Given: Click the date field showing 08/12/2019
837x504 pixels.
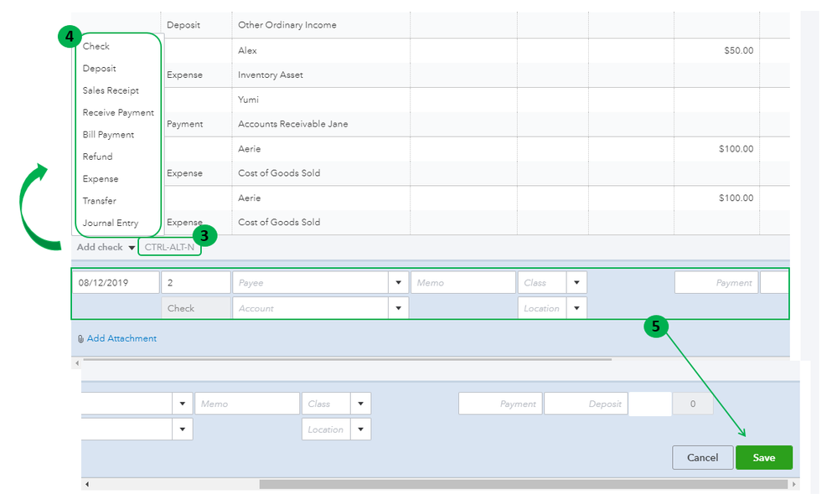Looking at the screenshot, I should coord(115,283).
